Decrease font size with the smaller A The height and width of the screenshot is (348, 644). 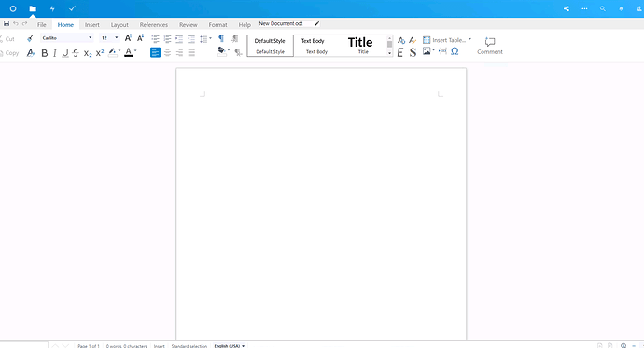pos(140,38)
